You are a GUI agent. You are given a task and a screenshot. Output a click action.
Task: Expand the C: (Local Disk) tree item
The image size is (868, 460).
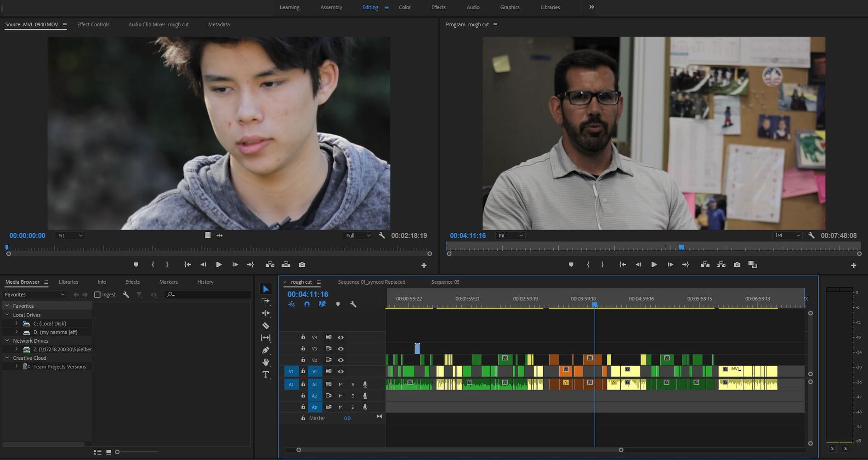coord(17,323)
